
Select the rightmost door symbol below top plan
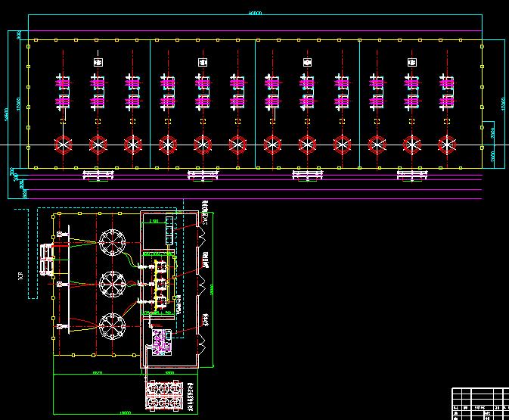(412, 176)
